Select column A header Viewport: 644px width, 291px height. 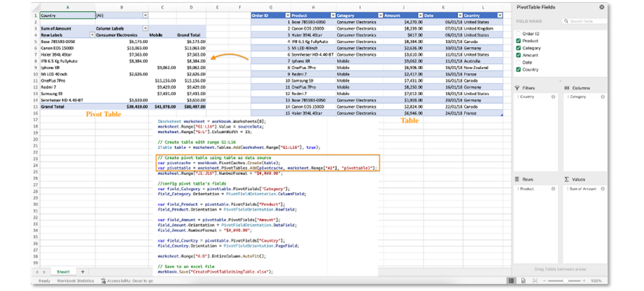67,8
